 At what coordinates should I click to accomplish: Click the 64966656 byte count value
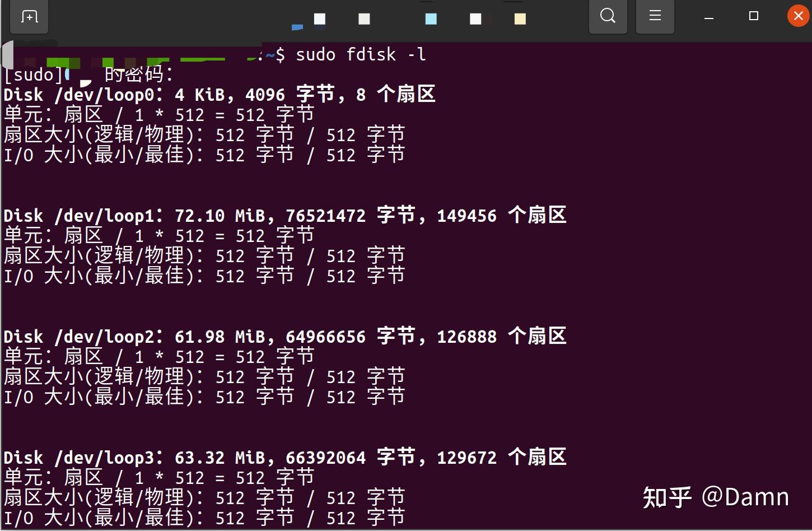pos(325,337)
